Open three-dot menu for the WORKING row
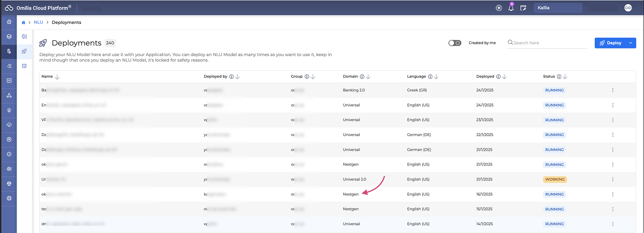Screen dimensions: 644x233 click(x=613, y=179)
